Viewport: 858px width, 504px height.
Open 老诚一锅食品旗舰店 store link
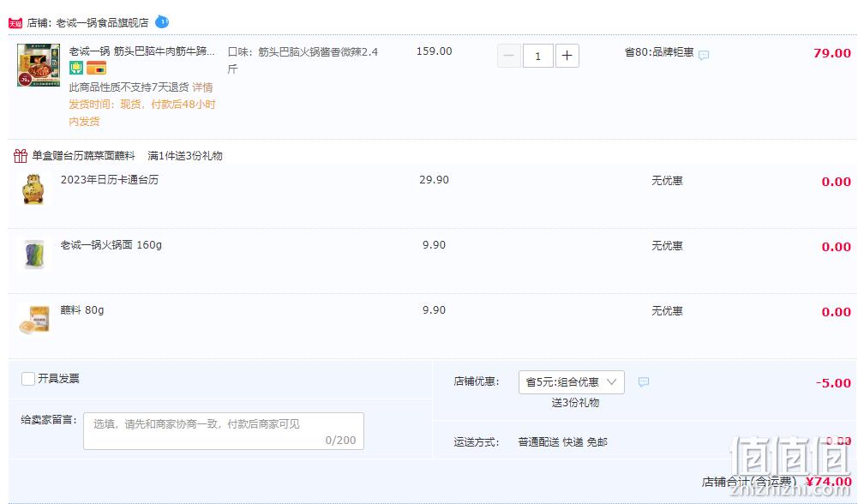coord(102,23)
